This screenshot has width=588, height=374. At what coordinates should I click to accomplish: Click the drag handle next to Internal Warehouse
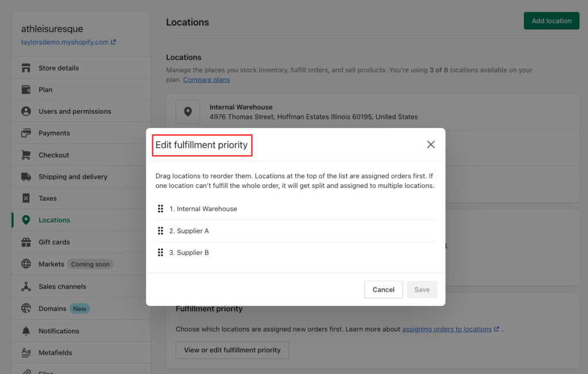click(161, 209)
